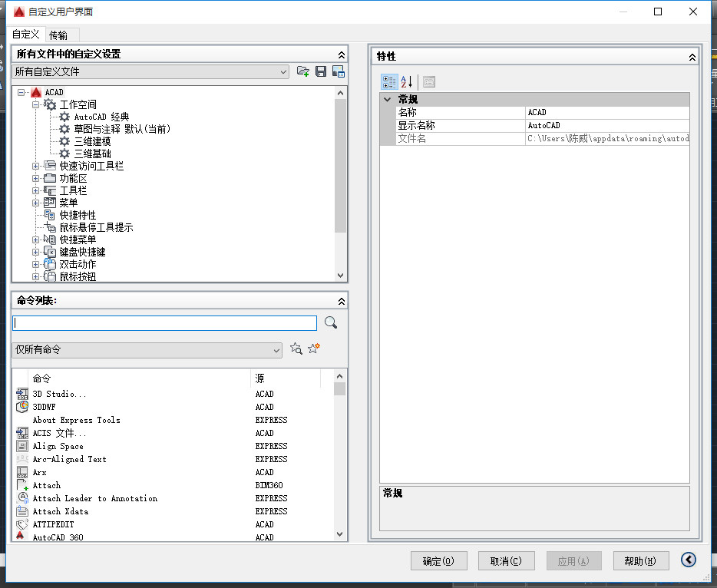The width and height of the screenshot is (717, 588).
Task: Click the magnifier search icon in command list
Action: click(x=331, y=323)
